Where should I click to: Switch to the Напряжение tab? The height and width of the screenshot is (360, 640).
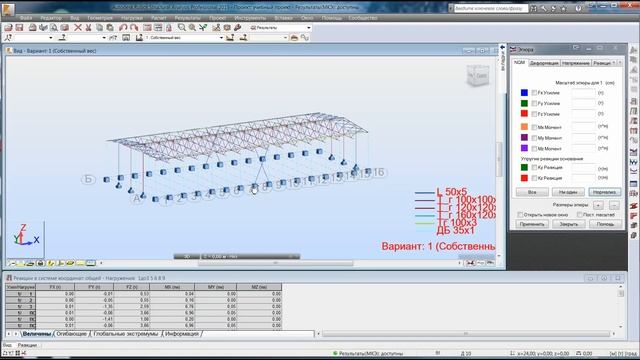(576, 63)
